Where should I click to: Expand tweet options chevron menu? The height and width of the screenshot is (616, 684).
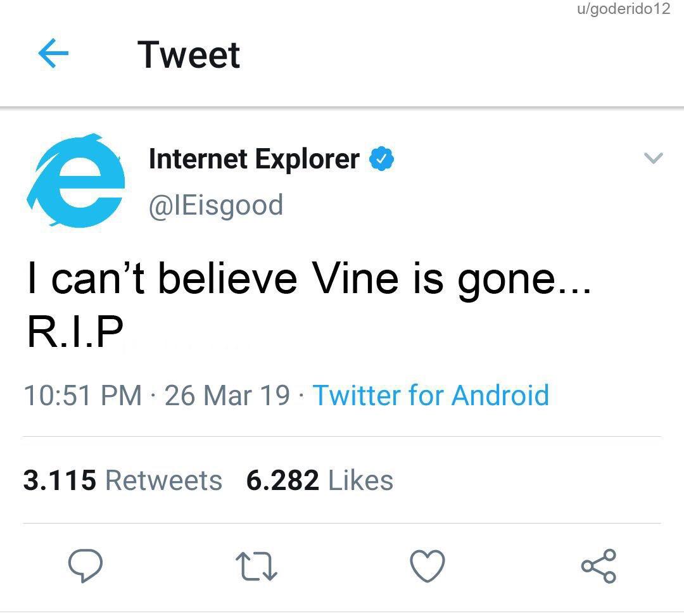click(x=654, y=158)
